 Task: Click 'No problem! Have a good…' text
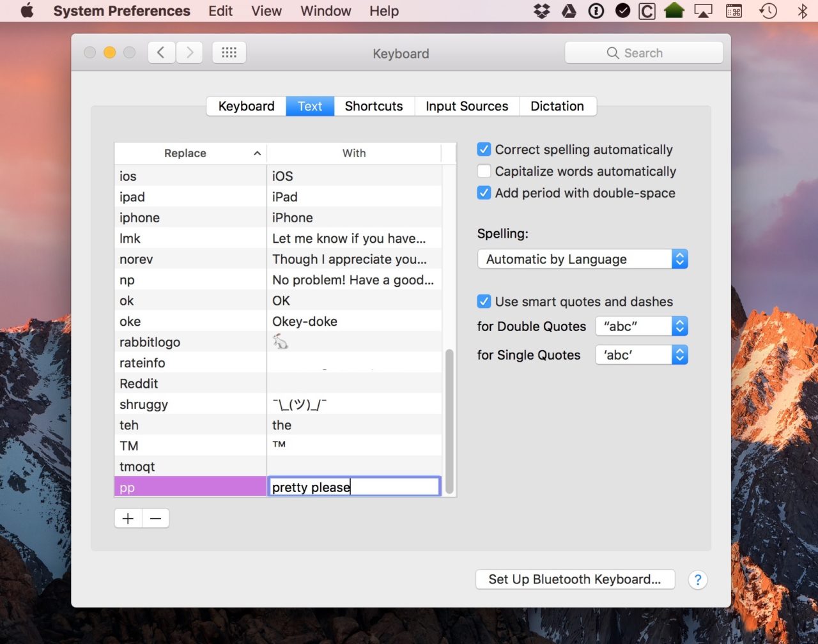click(x=353, y=280)
